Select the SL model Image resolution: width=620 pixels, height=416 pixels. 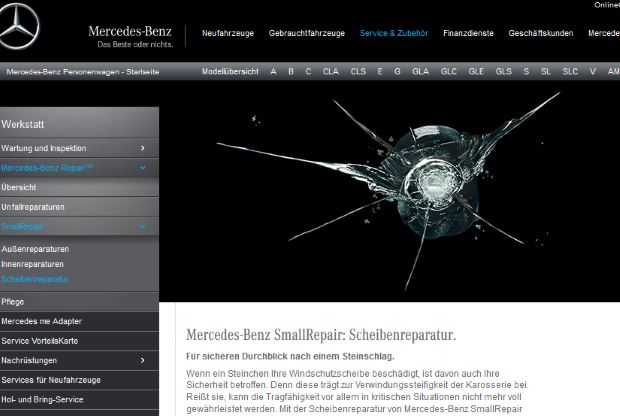[546, 72]
